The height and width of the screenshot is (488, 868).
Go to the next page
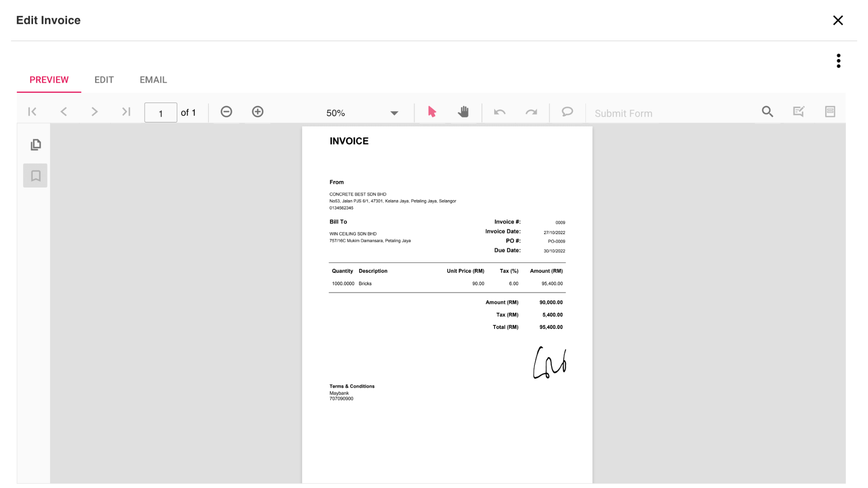(x=94, y=112)
